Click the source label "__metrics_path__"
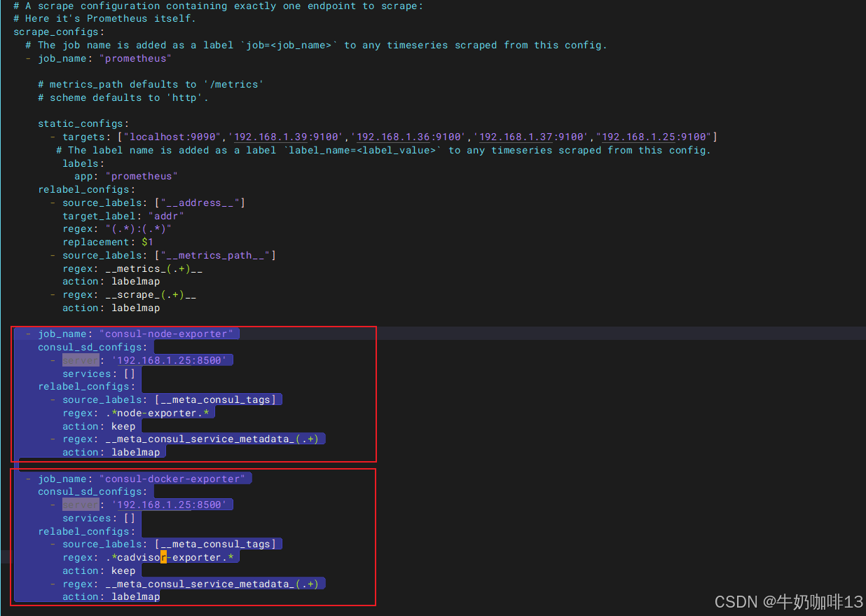Image resolution: width=866 pixels, height=616 pixels. [215, 255]
